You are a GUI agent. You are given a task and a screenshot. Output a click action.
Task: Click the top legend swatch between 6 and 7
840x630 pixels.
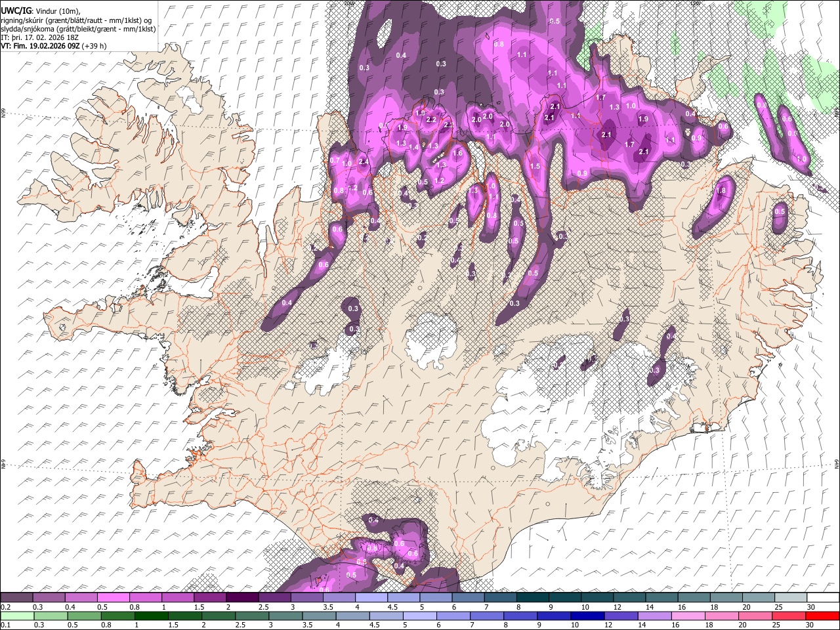(x=467, y=598)
